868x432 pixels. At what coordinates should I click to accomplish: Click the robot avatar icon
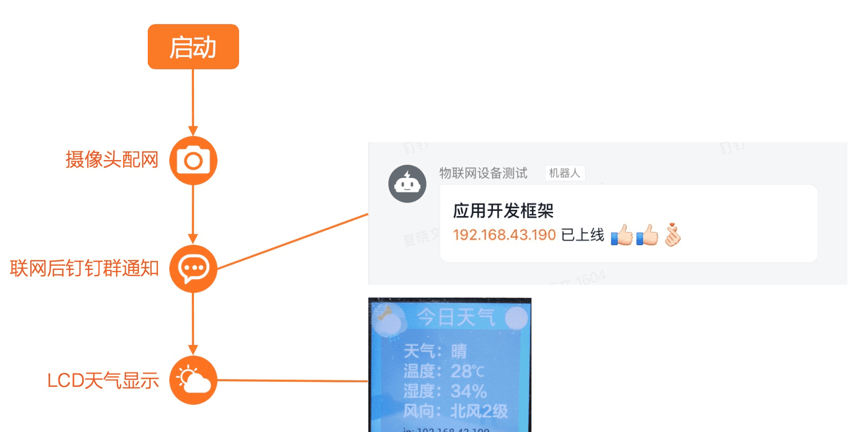coord(407,184)
